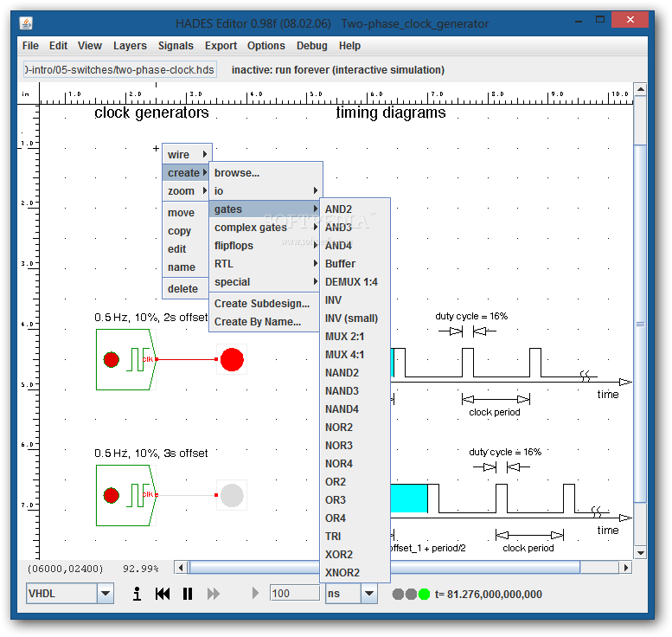Expand the special submenu
The width and height of the screenshot is (672, 637).
pos(266,282)
